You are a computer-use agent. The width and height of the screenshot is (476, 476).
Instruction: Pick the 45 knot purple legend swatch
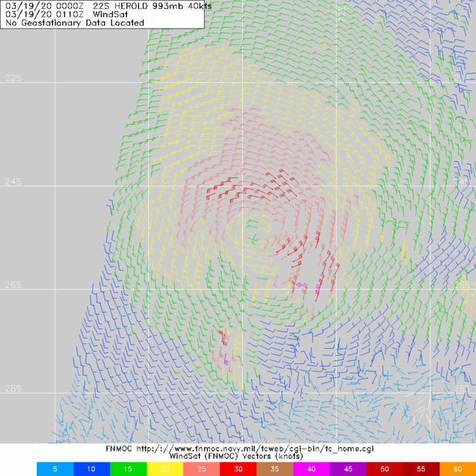348,469
